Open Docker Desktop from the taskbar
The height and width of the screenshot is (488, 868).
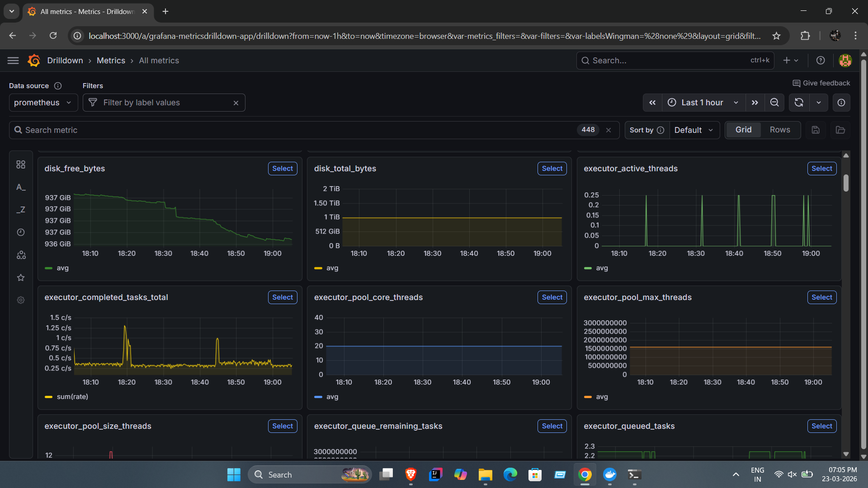click(x=610, y=474)
